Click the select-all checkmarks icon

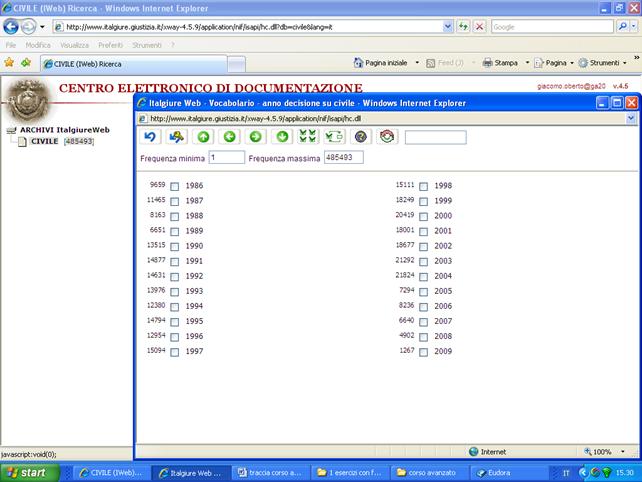pos(308,137)
